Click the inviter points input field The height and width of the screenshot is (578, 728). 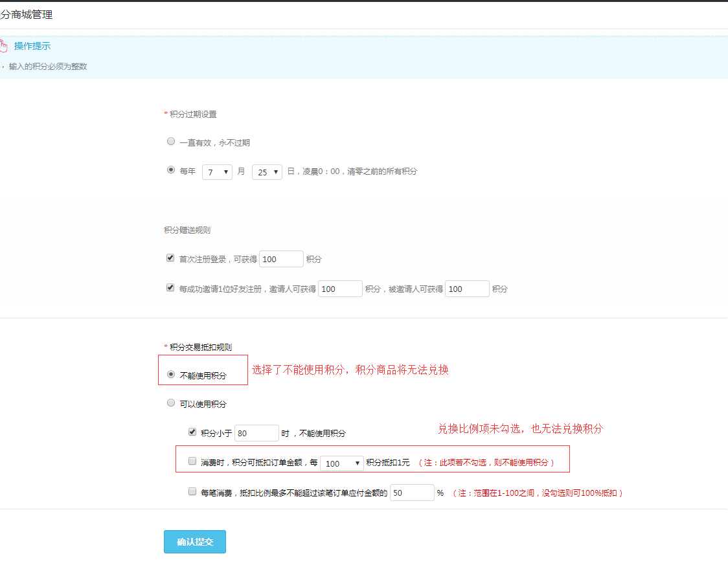coord(340,289)
